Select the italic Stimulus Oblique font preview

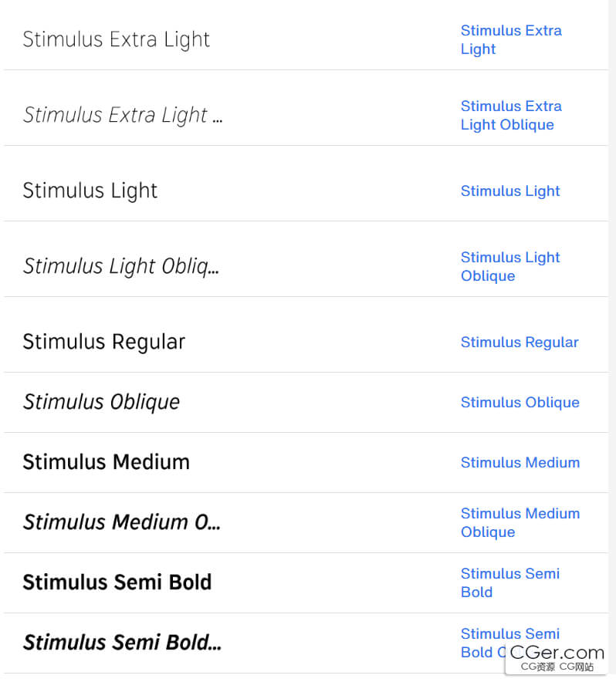[101, 402]
